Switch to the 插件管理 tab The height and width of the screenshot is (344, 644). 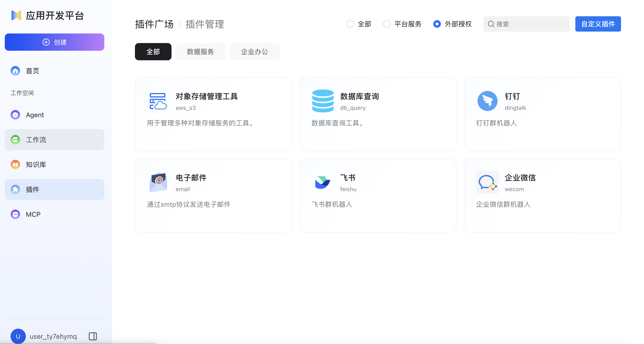tap(205, 24)
